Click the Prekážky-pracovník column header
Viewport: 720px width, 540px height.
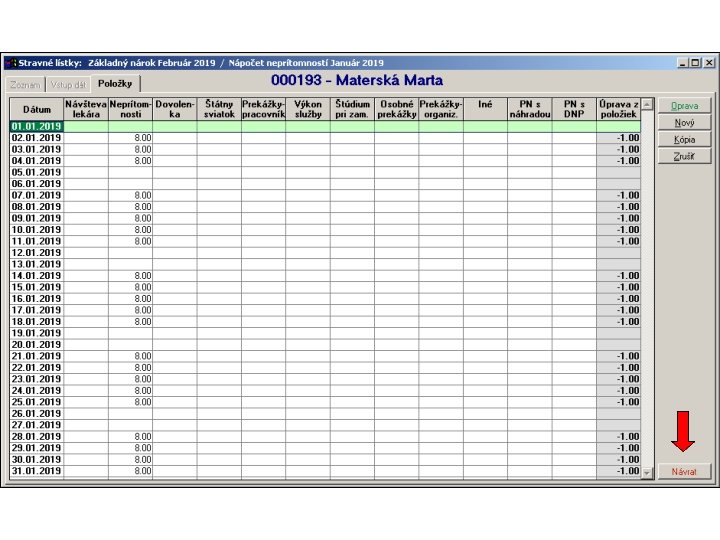coord(264,109)
